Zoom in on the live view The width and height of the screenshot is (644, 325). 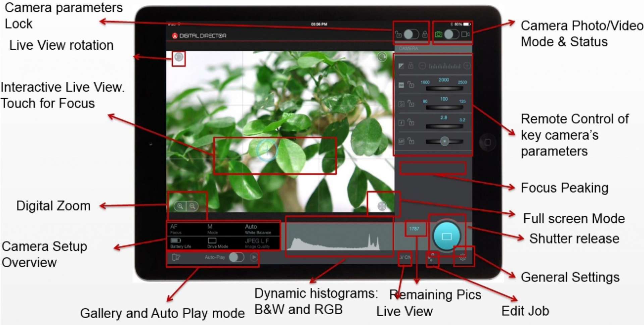click(180, 206)
